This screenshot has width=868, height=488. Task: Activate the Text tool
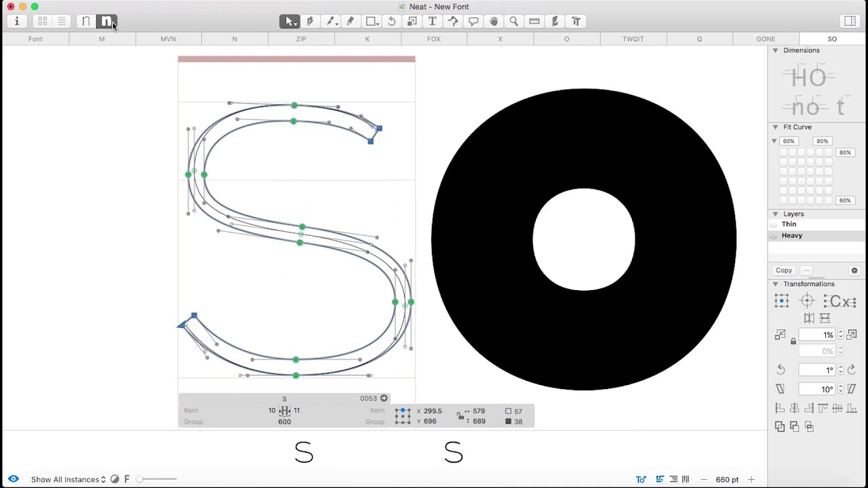tap(432, 22)
